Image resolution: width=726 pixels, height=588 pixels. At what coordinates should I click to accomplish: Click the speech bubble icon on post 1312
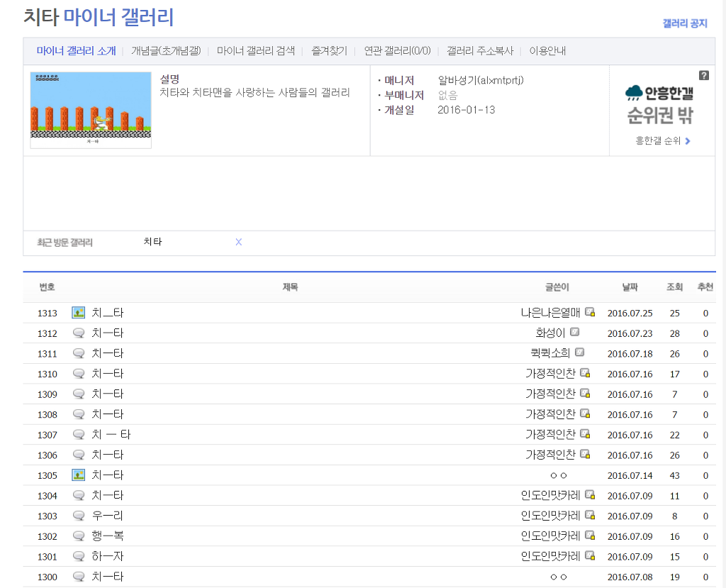pos(79,333)
